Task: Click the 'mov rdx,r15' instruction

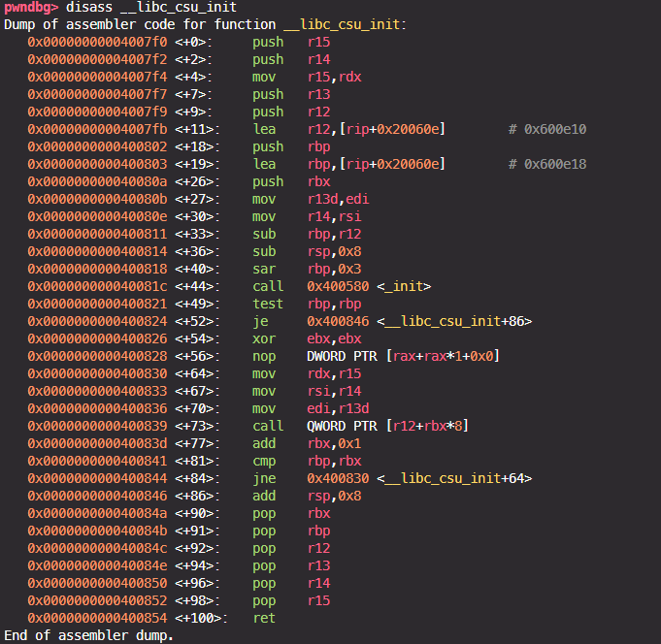Action: pyautogui.click(x=307, y=374)
